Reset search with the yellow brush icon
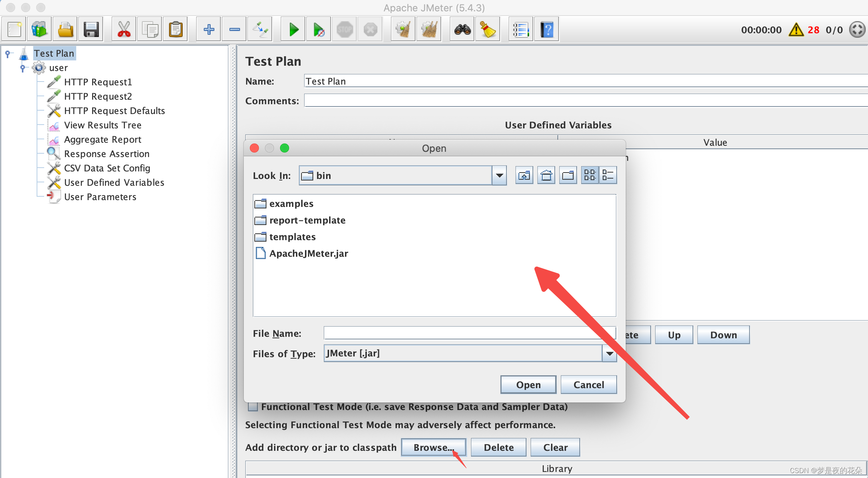Screen dimensions: 868x478 (488, 29)
